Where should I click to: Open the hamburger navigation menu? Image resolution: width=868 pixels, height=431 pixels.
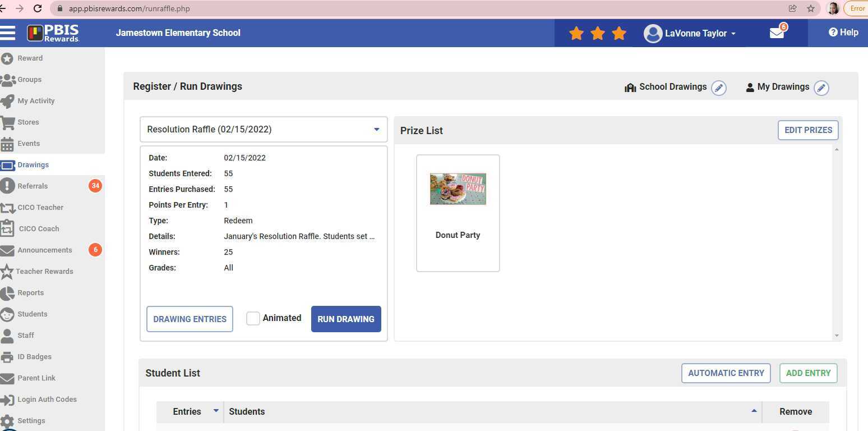point(8,33)
